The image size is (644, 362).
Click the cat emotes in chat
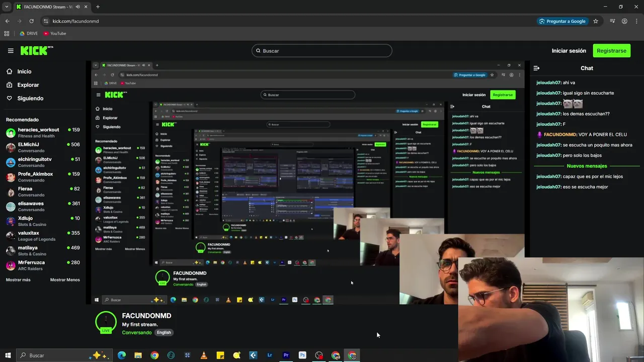[x=573, y=104]
